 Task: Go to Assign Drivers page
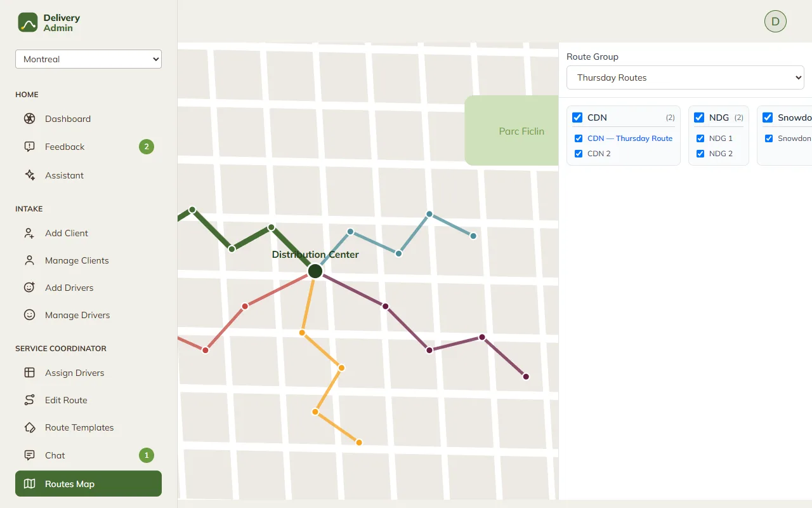(x=88, y=373)
